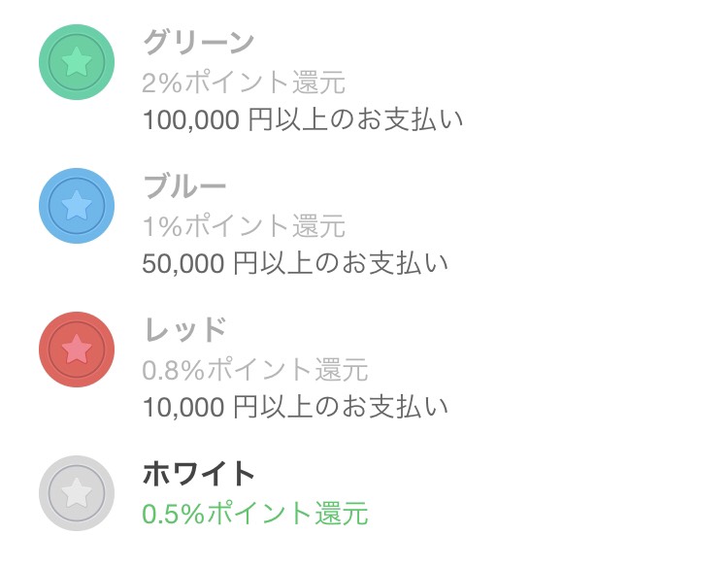Tap the star inside the blue badge

coord(77,206)
